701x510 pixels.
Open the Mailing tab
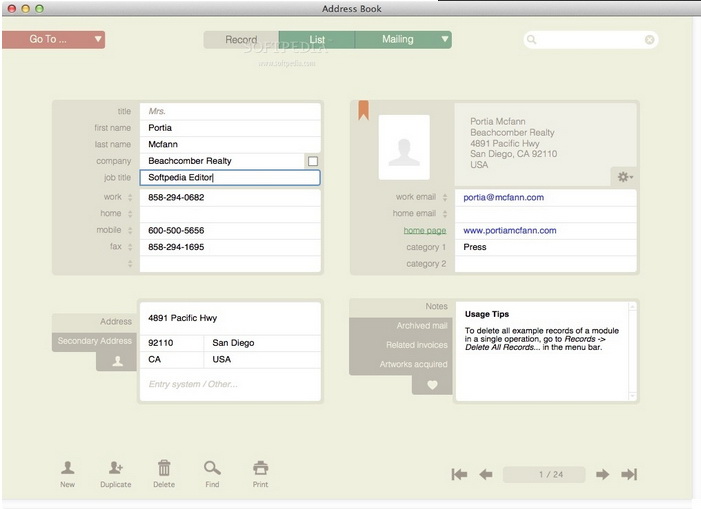tap(397, 39)
